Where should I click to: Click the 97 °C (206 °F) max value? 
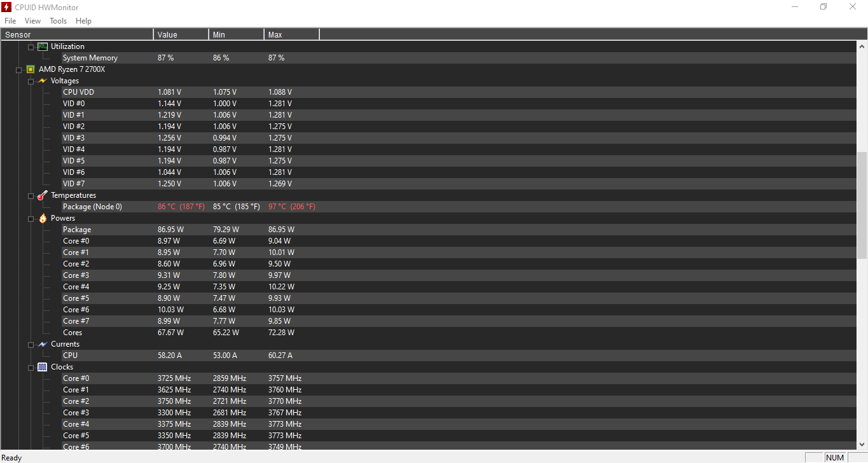point(292,207)
